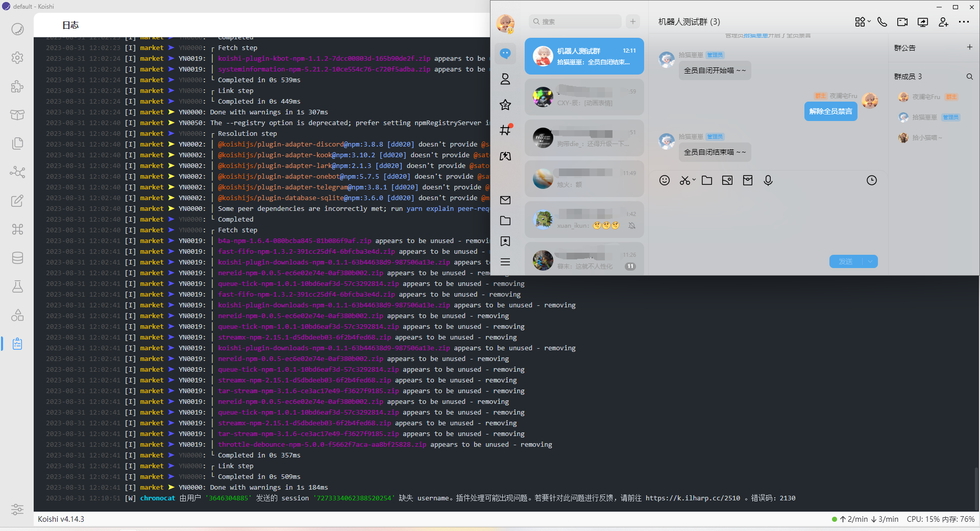
Task: Click the 解除全员禁言 button
Action: 830,111
